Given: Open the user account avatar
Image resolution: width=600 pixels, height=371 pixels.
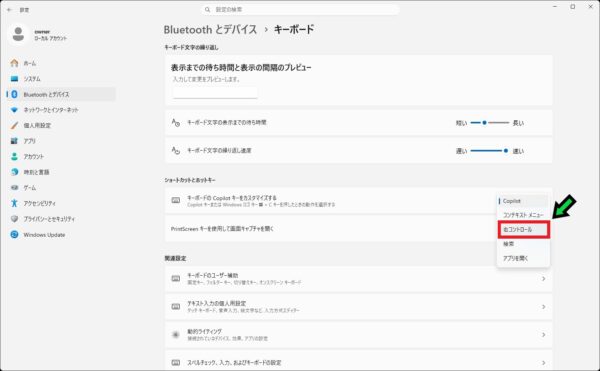Looking at the screenshot, I should click(x=18, y=35).
